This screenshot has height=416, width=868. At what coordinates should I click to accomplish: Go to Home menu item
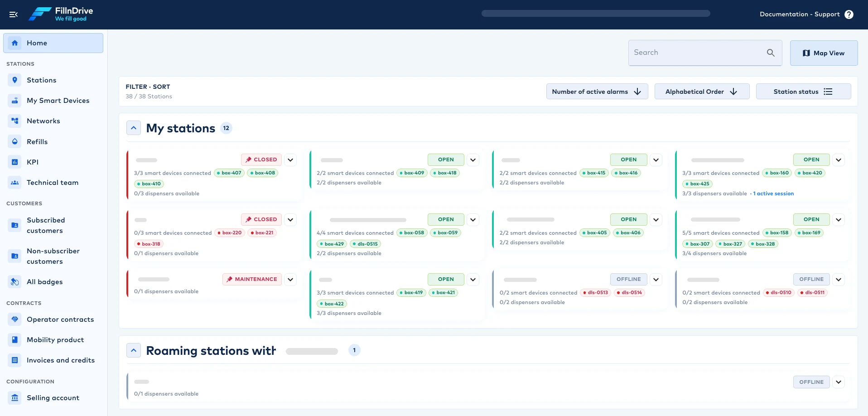click(x=53, y=43)
